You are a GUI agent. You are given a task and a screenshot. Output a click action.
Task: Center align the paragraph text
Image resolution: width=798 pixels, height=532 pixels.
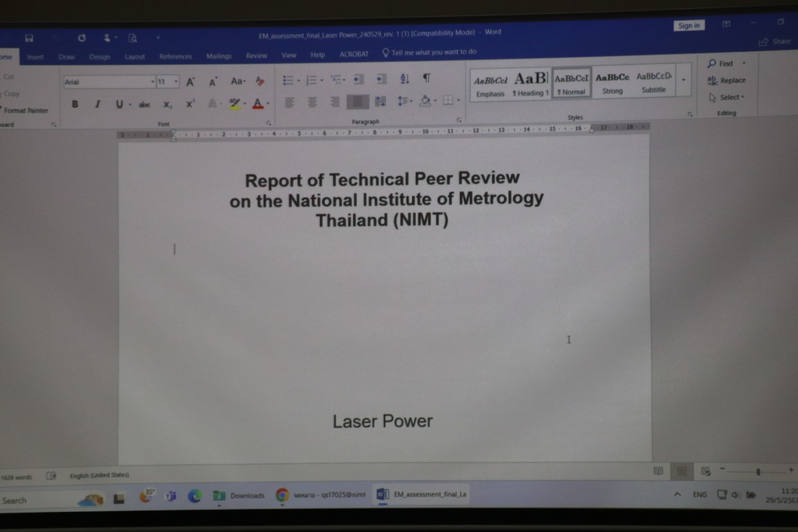coord(312,102)
